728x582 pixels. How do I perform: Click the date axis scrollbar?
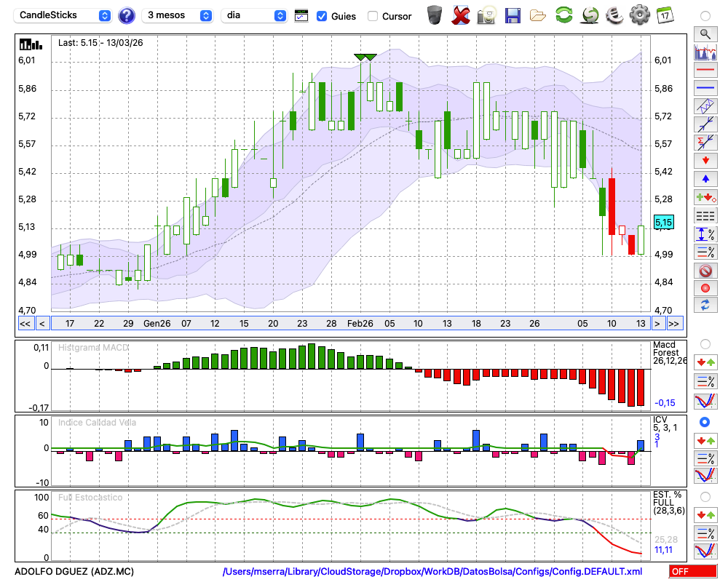[351, 324]
